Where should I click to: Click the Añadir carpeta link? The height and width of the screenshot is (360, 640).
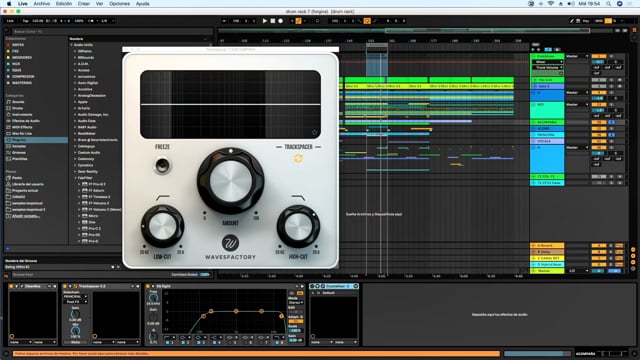[x=26, y=216]
